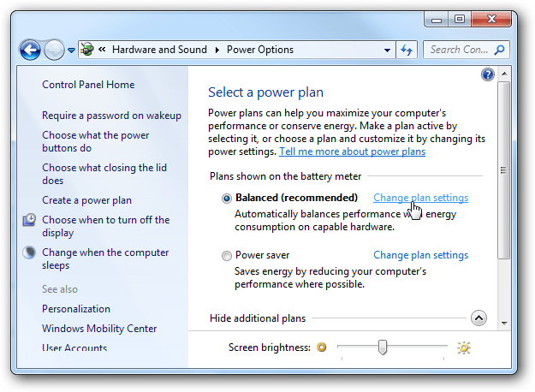
Task: Maximize the Power Options window
Action: (460, 19)
